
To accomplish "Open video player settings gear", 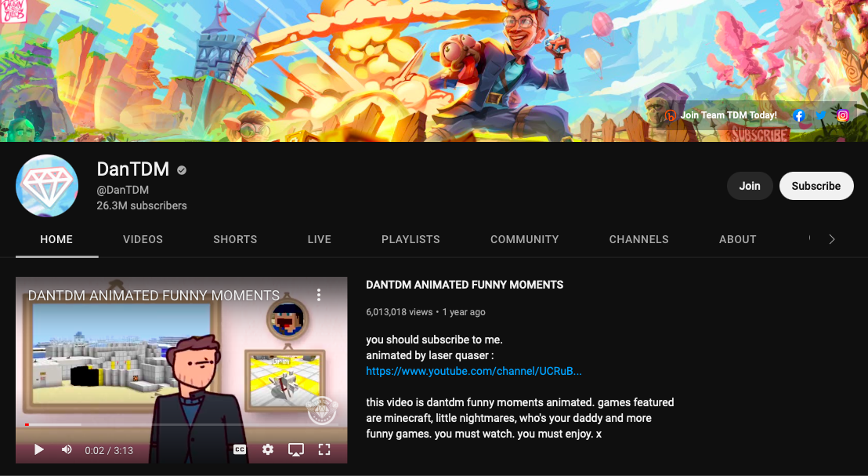I will [268, 449].
